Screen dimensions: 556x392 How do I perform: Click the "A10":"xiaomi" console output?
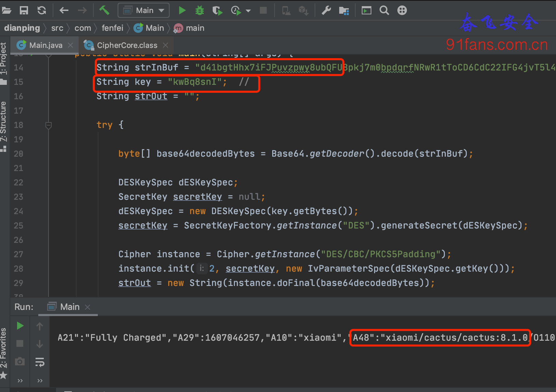304,338
